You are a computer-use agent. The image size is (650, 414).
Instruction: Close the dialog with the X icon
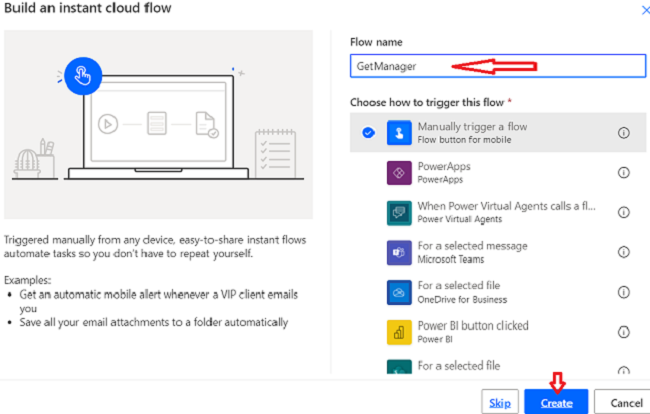point(645,10)
